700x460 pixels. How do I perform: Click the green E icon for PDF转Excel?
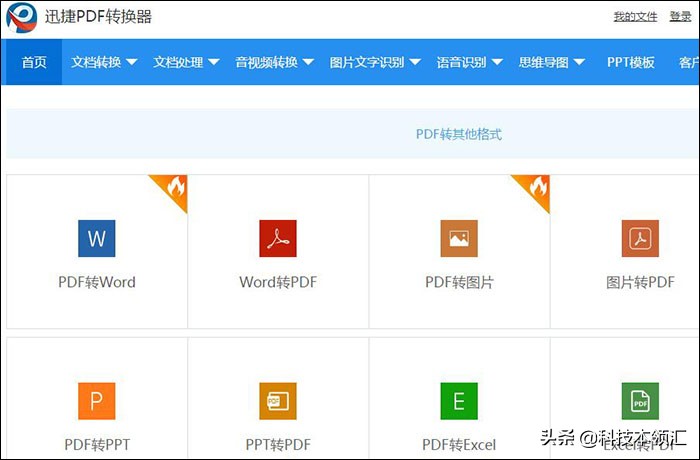[459, 401]
